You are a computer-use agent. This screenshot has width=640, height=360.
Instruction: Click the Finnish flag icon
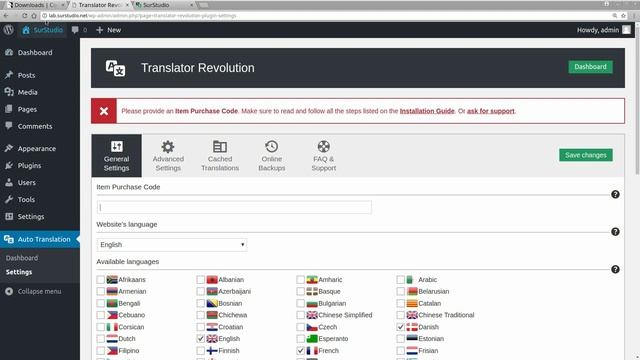click(212, 351)
